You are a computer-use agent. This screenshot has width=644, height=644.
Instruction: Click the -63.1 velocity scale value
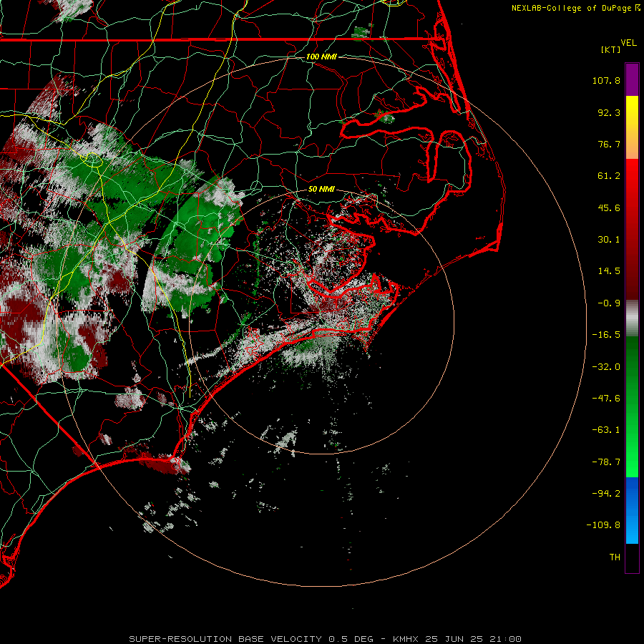pyautogui.click(x=606, y=430)
